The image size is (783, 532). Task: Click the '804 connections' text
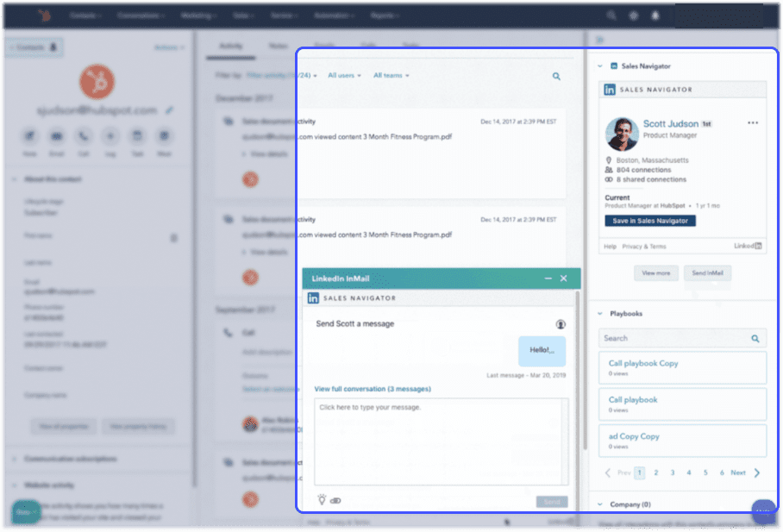click(x=643, y=170)
